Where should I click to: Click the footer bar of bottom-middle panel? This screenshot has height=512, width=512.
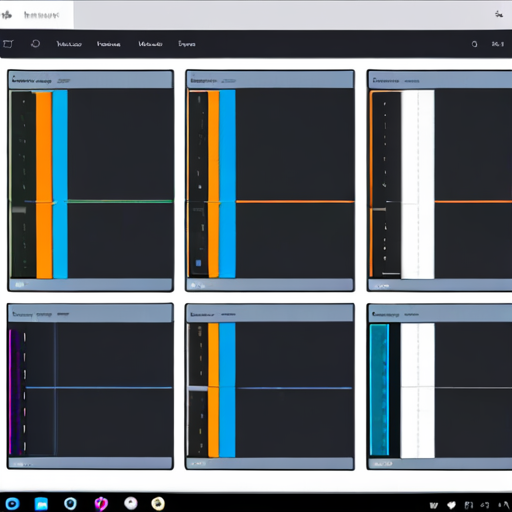270,463
